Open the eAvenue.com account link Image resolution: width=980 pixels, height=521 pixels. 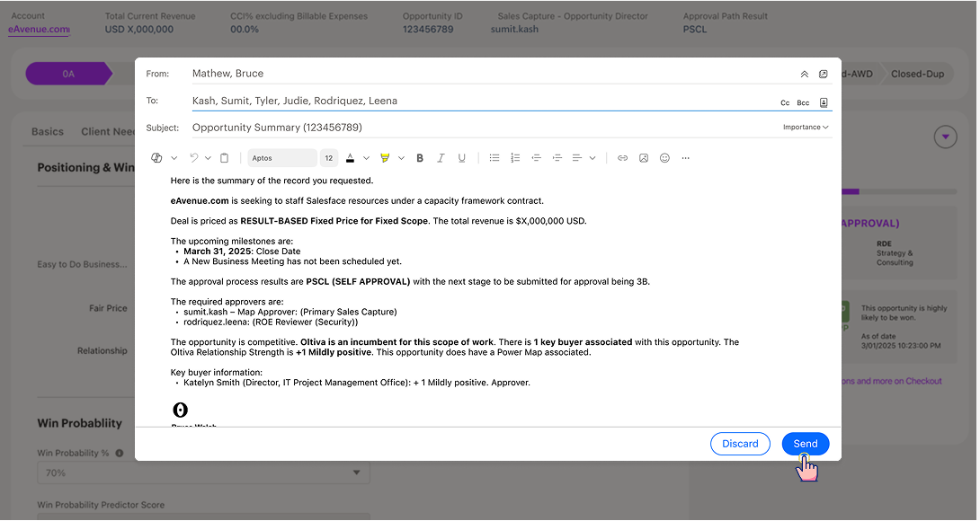(x=39, y=29)
